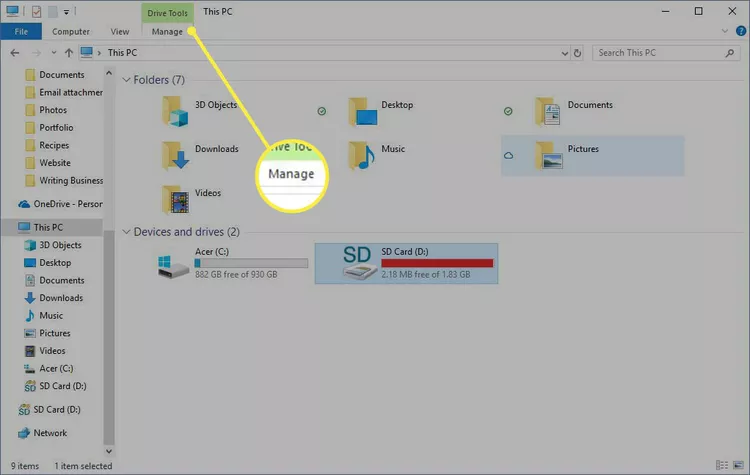Expand the ribbon with the chevron
Screen dimensions: 750x475
[x=725, y=31]
